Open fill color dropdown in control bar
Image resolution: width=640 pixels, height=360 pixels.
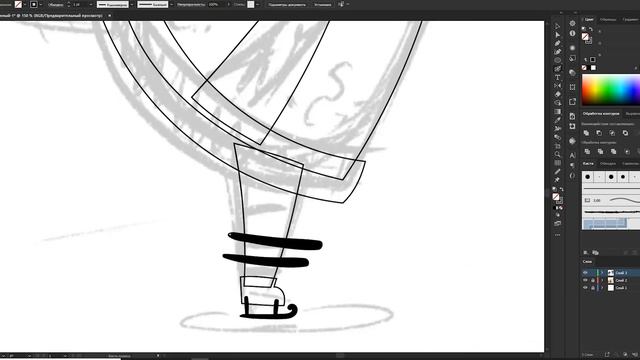click(25, 4)
